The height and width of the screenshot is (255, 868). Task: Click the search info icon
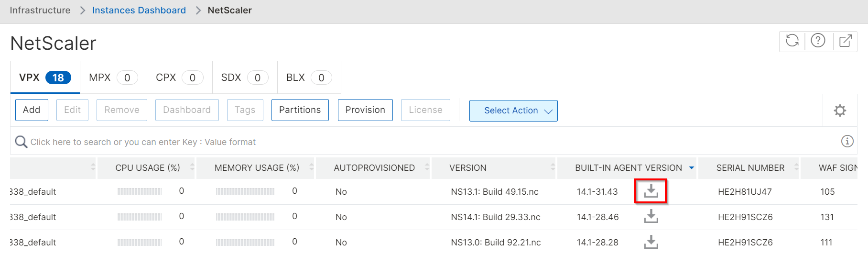point(847,141)
